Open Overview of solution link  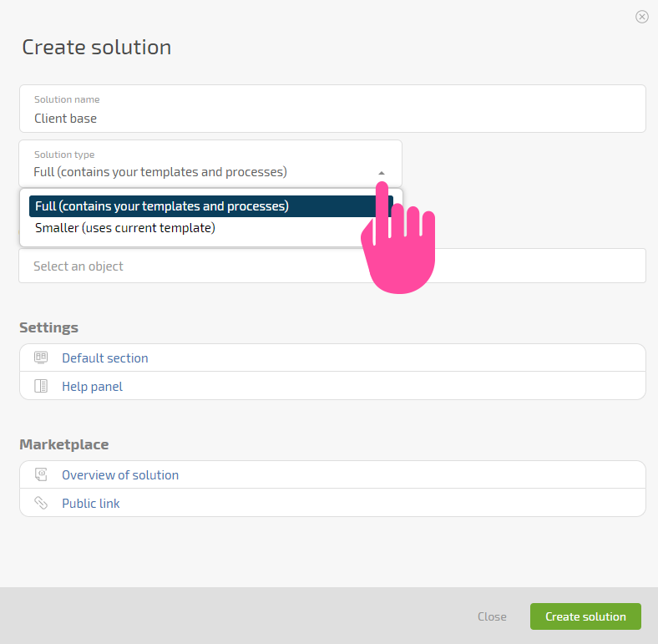[120, 474]
